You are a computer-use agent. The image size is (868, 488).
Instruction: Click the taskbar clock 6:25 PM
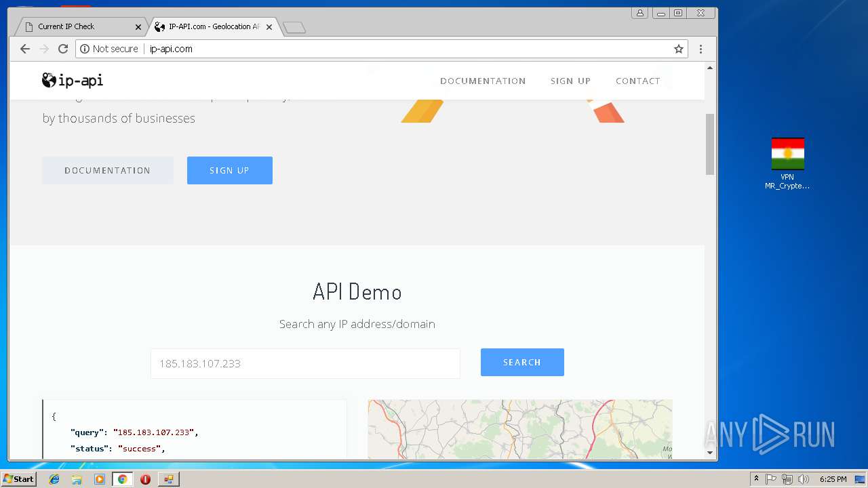click(x=833, y=479)
